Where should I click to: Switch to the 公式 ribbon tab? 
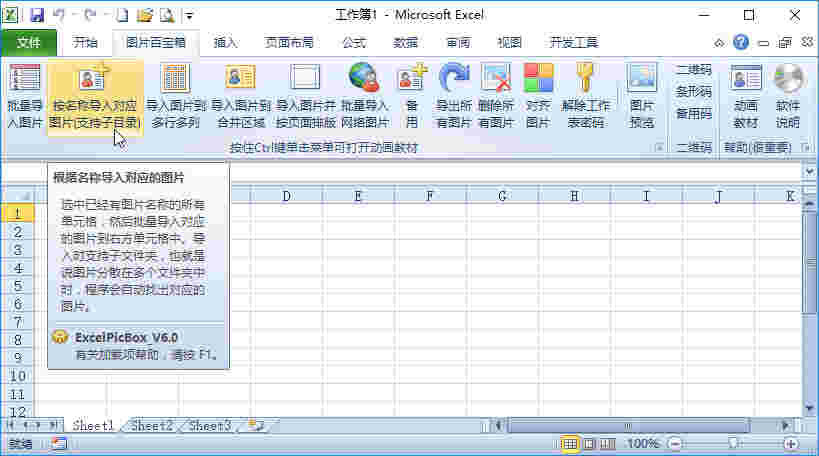[354, 42]
